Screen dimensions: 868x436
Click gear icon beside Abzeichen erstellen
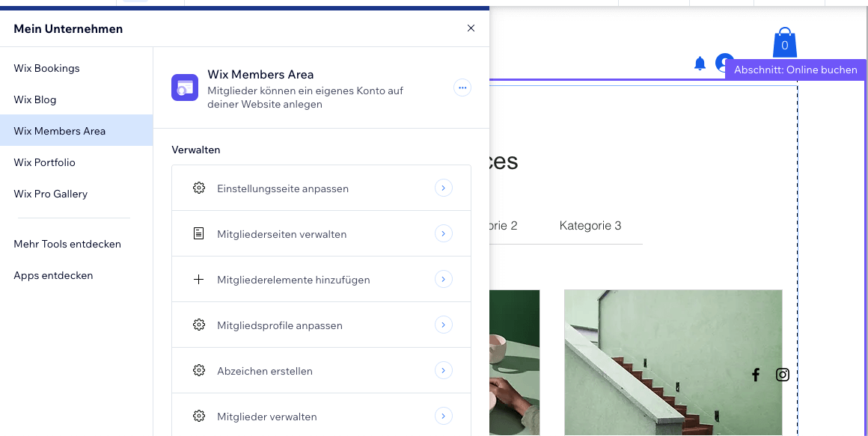coord(199,370)
